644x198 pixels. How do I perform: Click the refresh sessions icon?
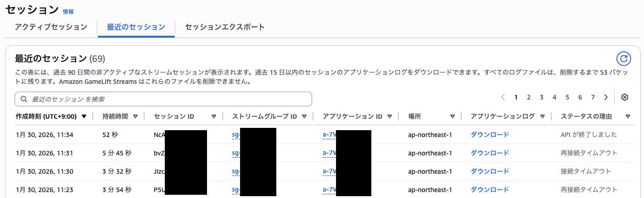[623, 58]
